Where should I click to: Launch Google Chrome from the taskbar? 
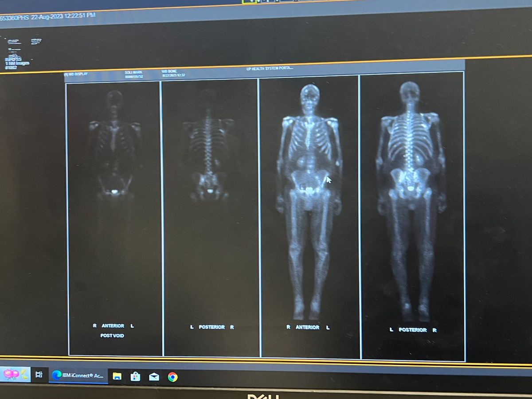coord(172,377)
